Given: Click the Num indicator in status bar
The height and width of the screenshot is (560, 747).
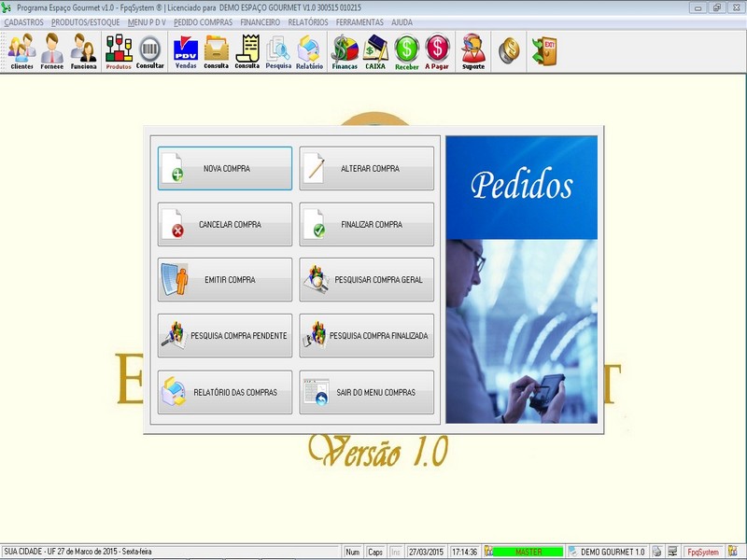Looking at the screenshot, I should pyautogui.click(x=353, y=552).
